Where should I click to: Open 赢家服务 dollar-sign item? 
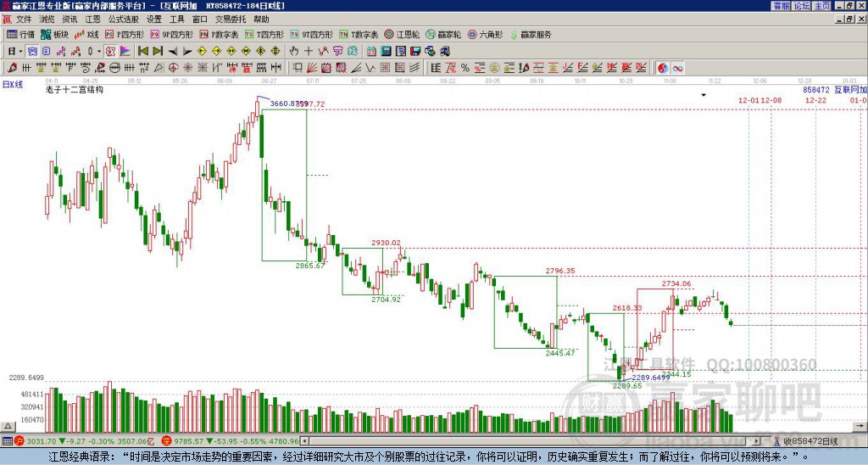click(531, 35)
